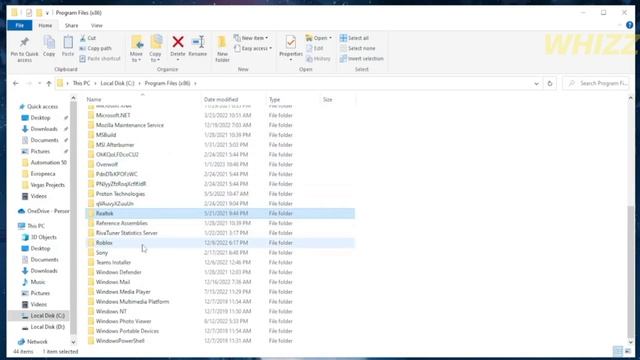Create a New folder
The image size is (640, 360).
pyautogui.click(x=222, y=49)
